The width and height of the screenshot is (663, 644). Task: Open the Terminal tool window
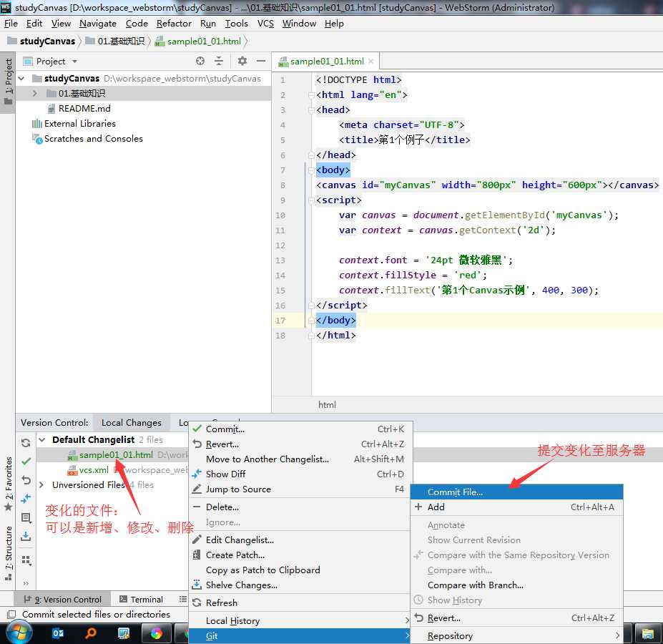point(141,599)
